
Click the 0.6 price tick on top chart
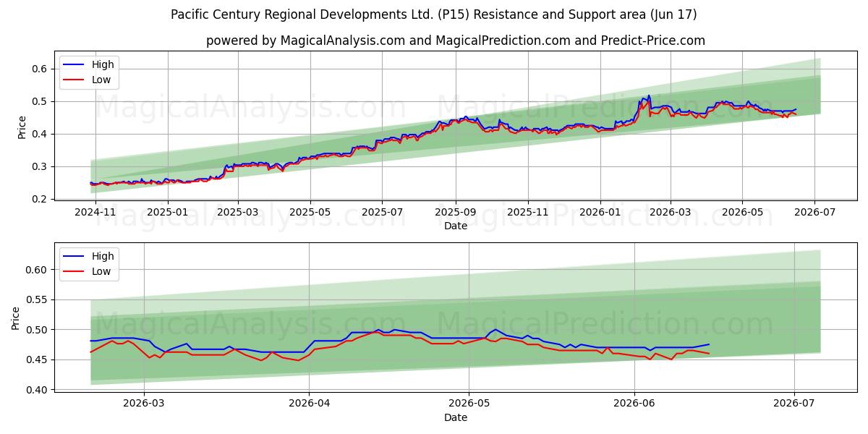point(40,69)
